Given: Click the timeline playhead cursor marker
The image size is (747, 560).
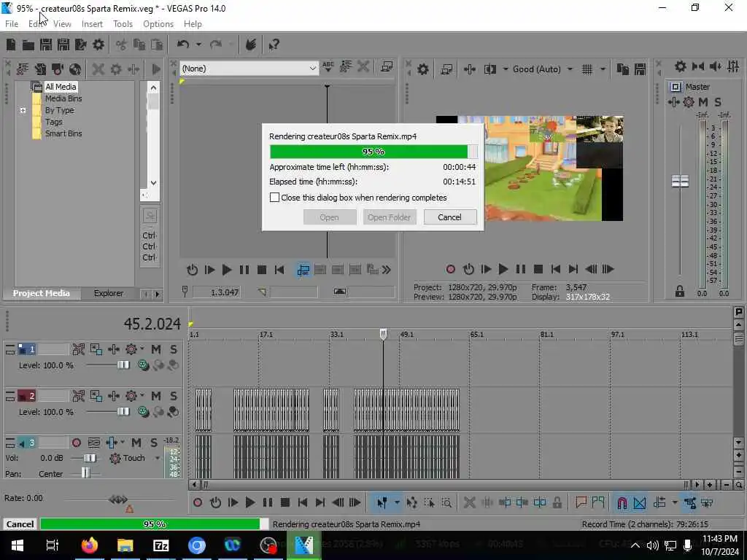Looking at the screenshot, I should coord(384,334).
